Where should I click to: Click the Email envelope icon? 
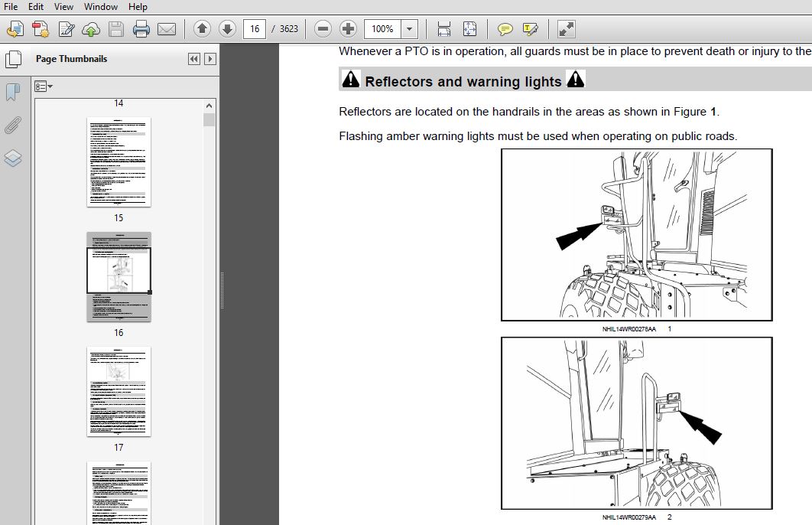pos(166,29)
